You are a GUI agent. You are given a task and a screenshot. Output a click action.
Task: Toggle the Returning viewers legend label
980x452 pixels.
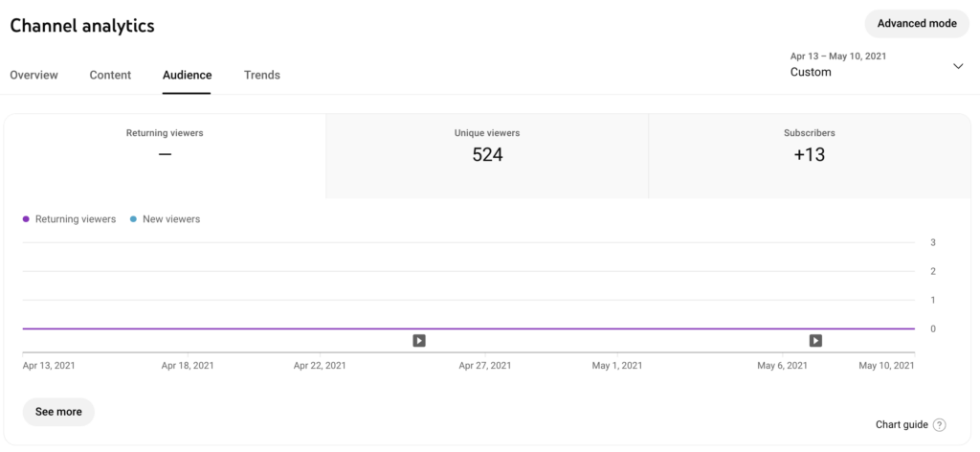coord(76,219)
